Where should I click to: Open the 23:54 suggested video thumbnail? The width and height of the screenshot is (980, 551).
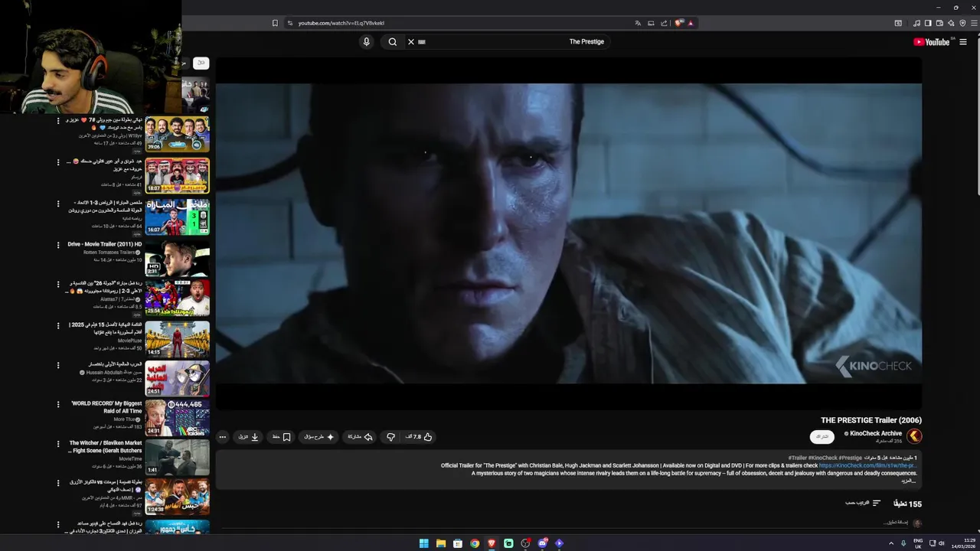[x=177, y=298]
